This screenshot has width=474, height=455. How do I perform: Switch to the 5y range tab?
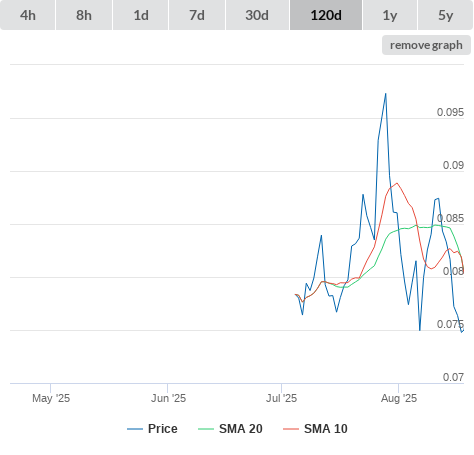coord(446,15)
